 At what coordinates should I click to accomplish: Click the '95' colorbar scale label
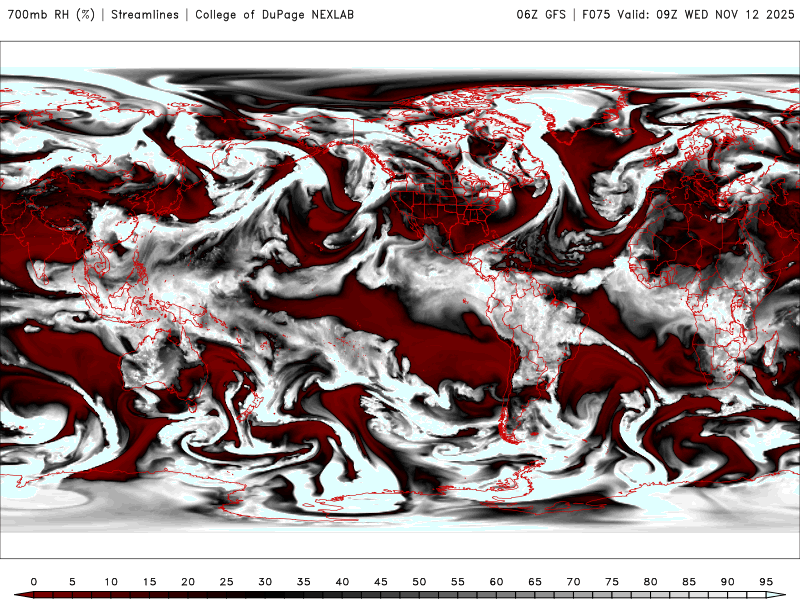pos(766,582)
